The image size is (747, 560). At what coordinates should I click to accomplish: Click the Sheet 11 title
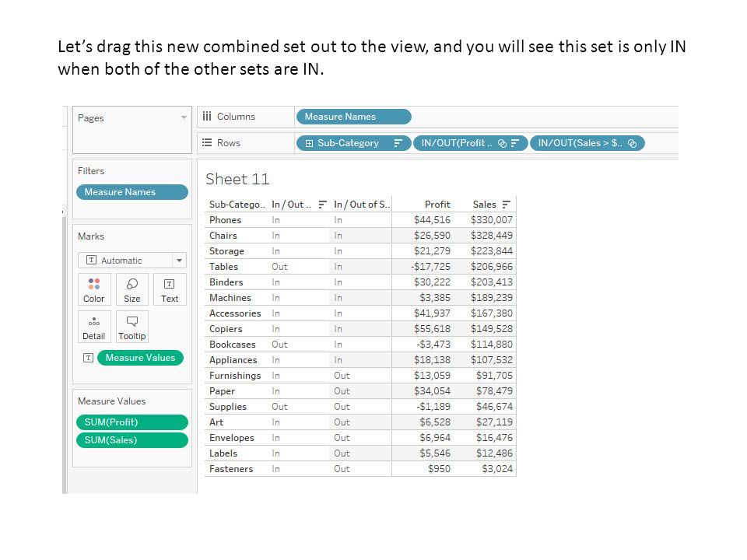pos(237,179)
